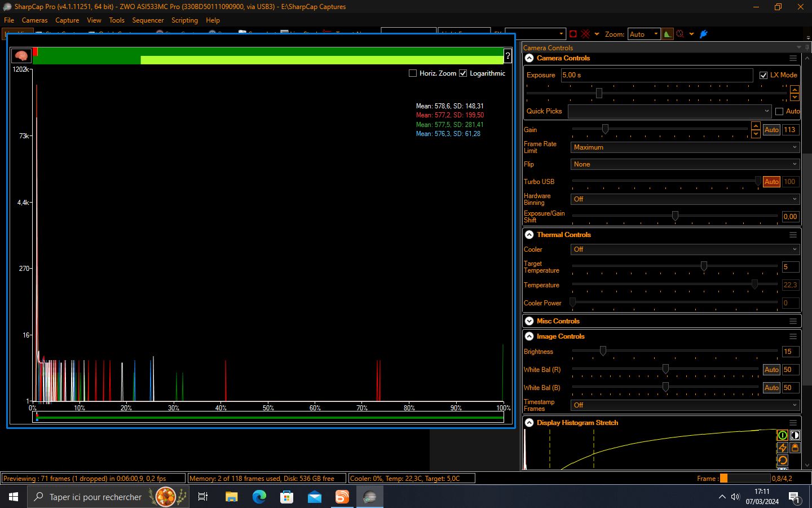Enable the Horiz. Zoom checkbox
Screen dimensions: 812x508
413,73
